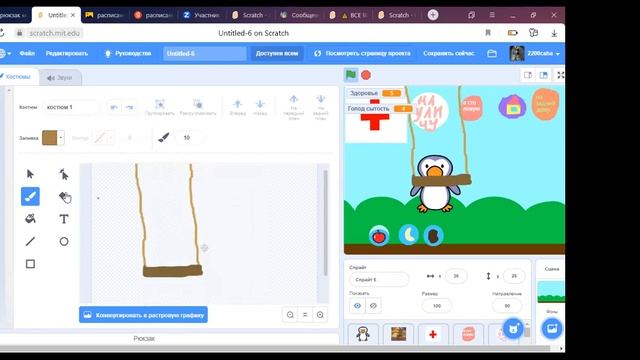Click the apple food button on stage

coord(379,236)
